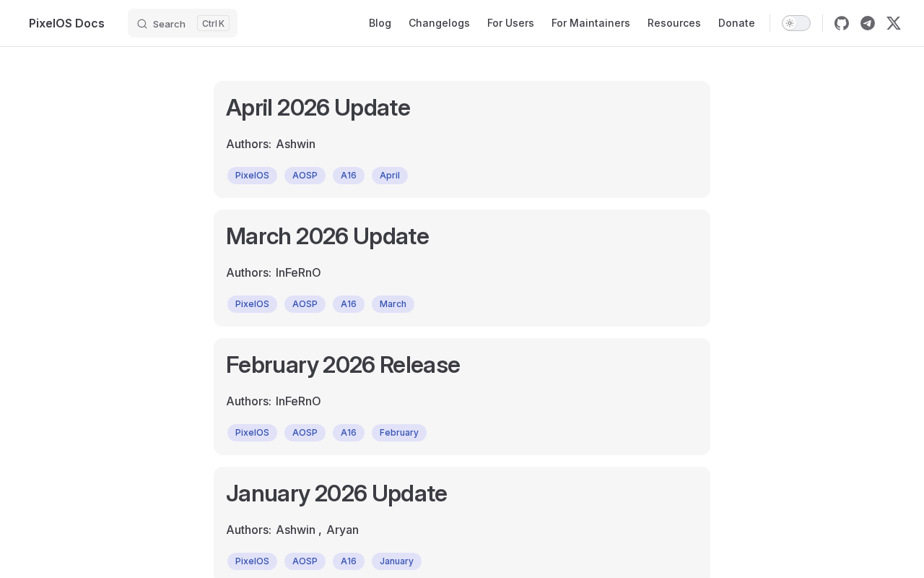Click the magnifier icon in the search box
The width and height of the screenshot is (924, 578).
point(142,24)
